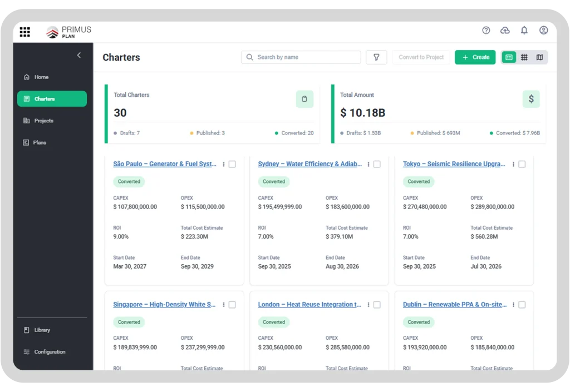Screen dimensions: 570x392
Task: Click the dollar icon on Total Amount
Action: [x=531, y=99]
